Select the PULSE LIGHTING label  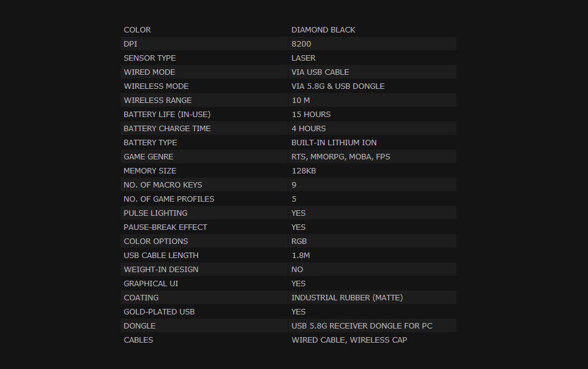click(x=155, y=213)
